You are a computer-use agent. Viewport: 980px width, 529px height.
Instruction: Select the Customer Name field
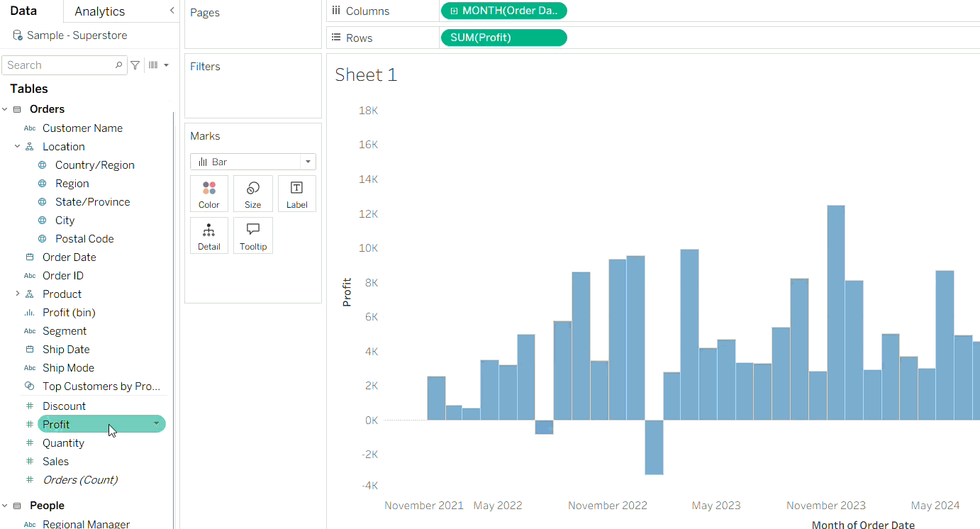point(82,128)
